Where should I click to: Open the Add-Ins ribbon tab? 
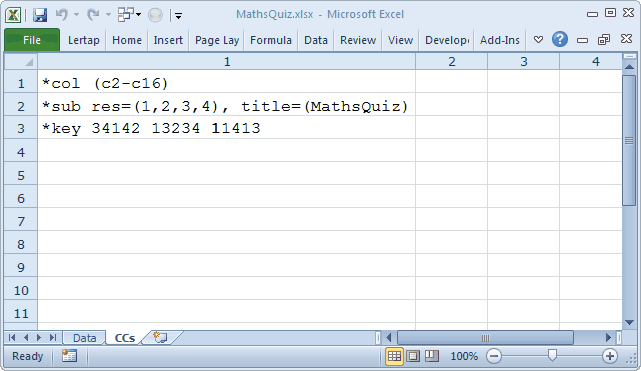coord(500,40)
